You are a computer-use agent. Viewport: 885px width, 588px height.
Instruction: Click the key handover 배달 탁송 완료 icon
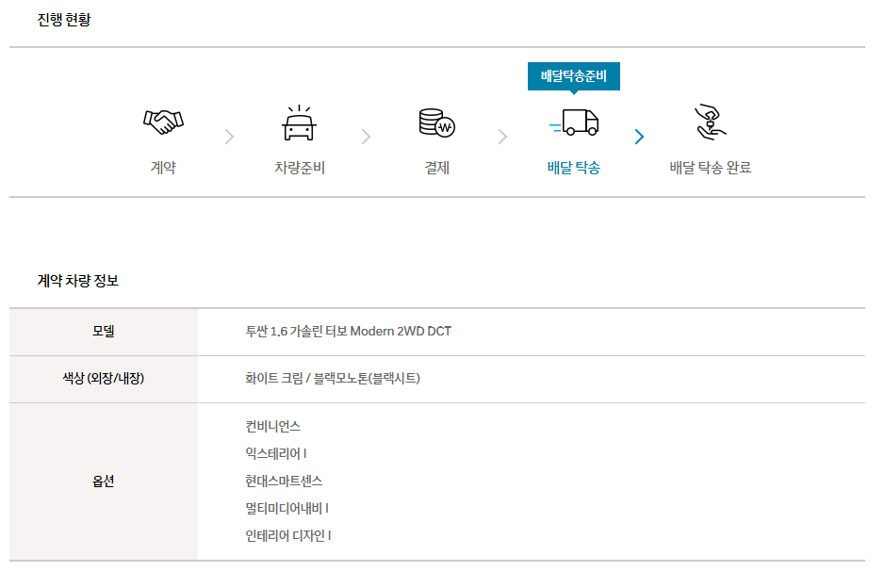710,122
